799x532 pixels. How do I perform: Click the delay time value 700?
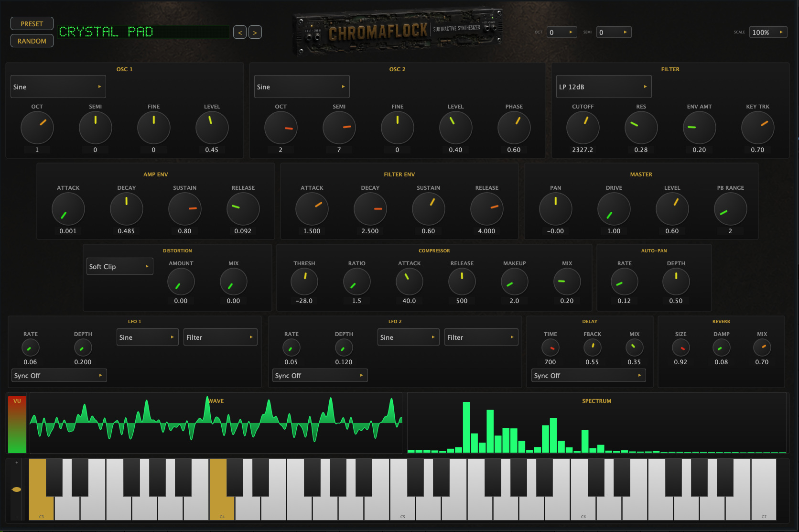[550, 362]
